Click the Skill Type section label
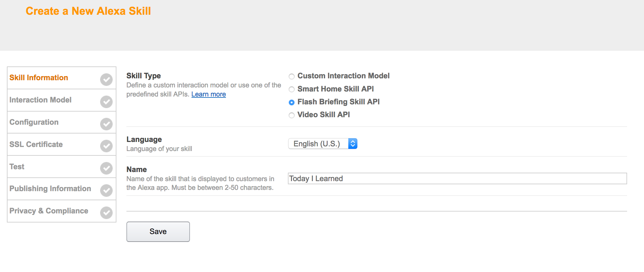This screenshot has width=644, height=272. click(144, 76)
